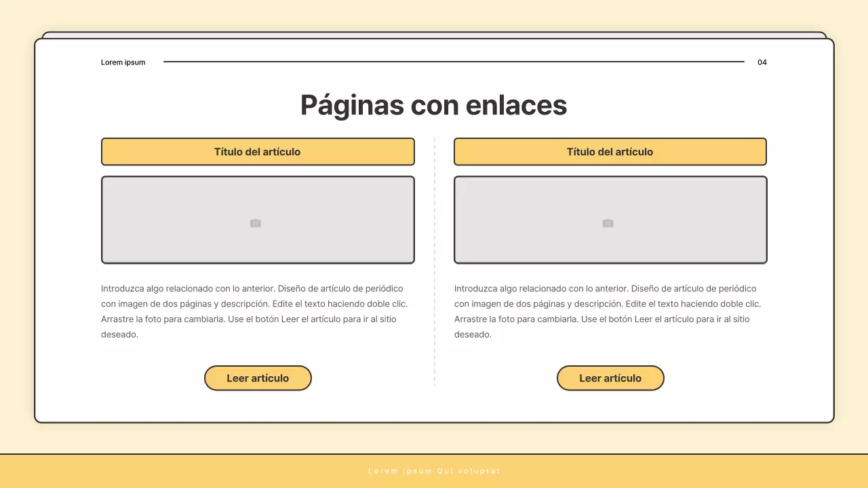Click the camera icon in the right image placeholder
Viewport: 868px width, 488px height.
[x=608, y=222]
